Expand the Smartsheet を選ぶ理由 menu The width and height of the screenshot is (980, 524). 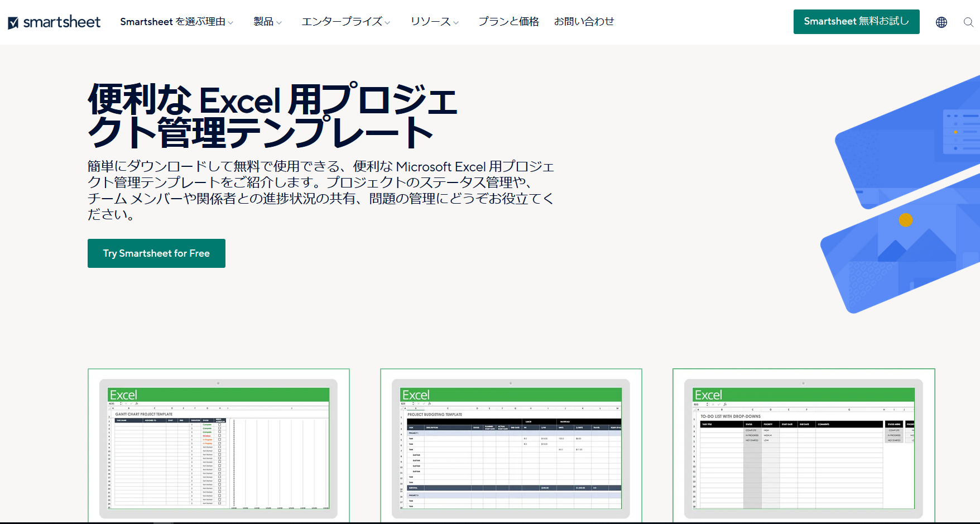176,22
